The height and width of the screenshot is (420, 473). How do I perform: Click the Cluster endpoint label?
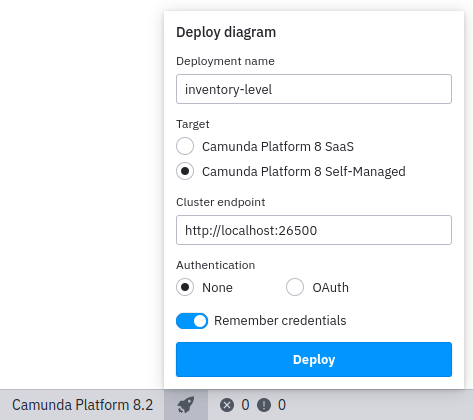pos(221,202)
